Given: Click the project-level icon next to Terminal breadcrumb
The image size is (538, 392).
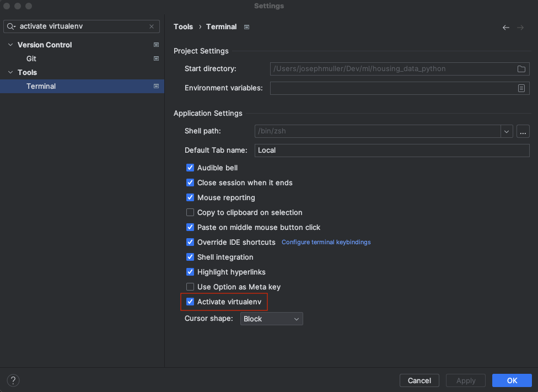Looking at the screenshot, I should 247,27.
